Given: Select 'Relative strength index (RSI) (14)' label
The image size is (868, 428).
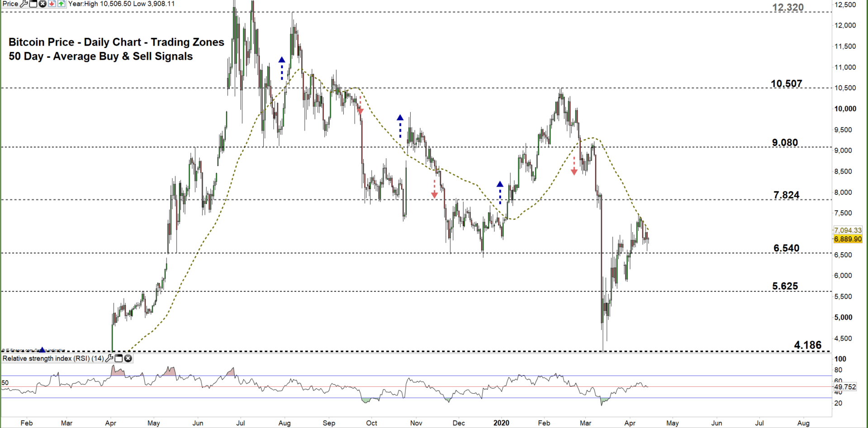Looking at the screenshot, I should [53, 358].
